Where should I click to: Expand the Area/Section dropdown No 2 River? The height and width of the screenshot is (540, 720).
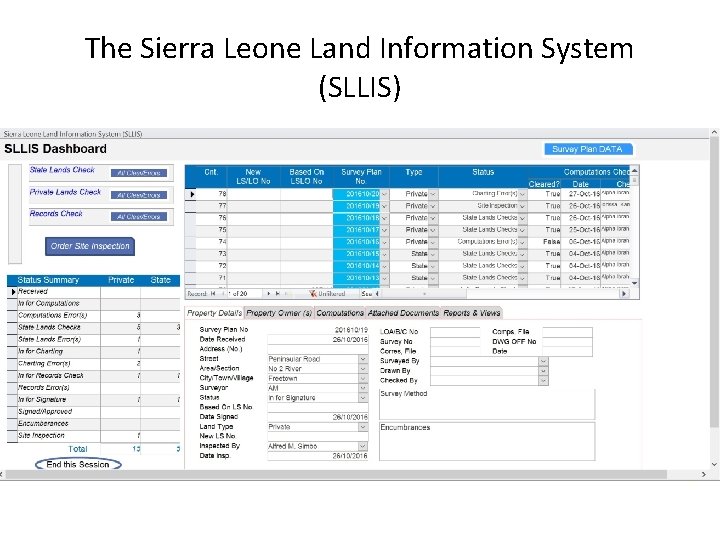coord(363,369)
